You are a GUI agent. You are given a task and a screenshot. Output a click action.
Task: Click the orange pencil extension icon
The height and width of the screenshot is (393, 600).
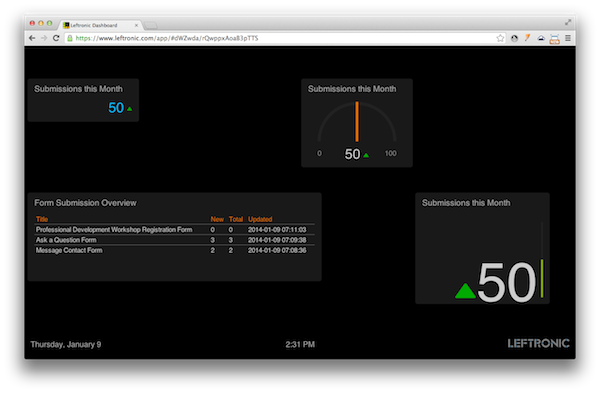[x=527, y=38]
